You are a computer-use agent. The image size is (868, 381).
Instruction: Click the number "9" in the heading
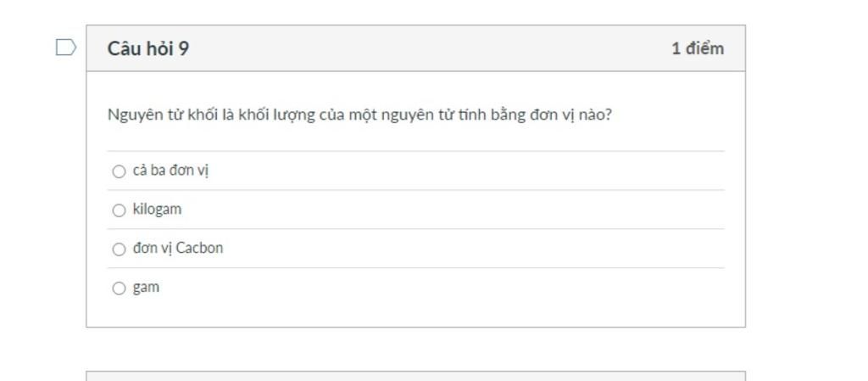(x=184, y=48)
